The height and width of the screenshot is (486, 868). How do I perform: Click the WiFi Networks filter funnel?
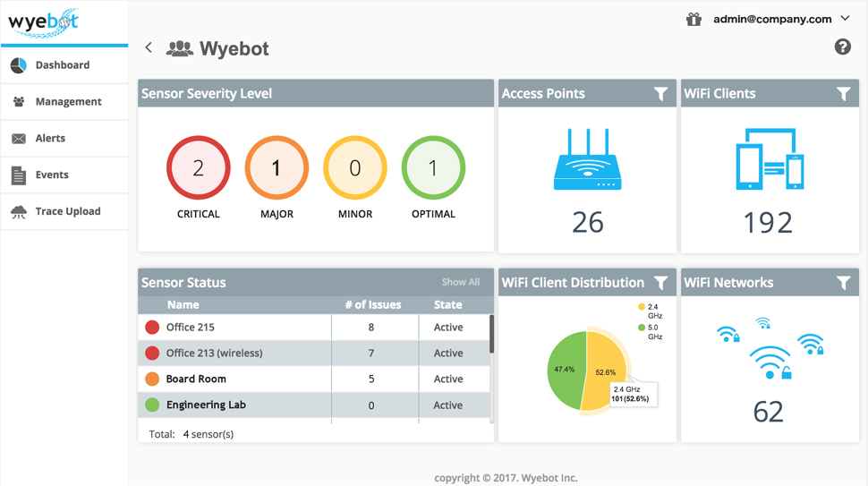pyautogui.click(x=843, y=283)
